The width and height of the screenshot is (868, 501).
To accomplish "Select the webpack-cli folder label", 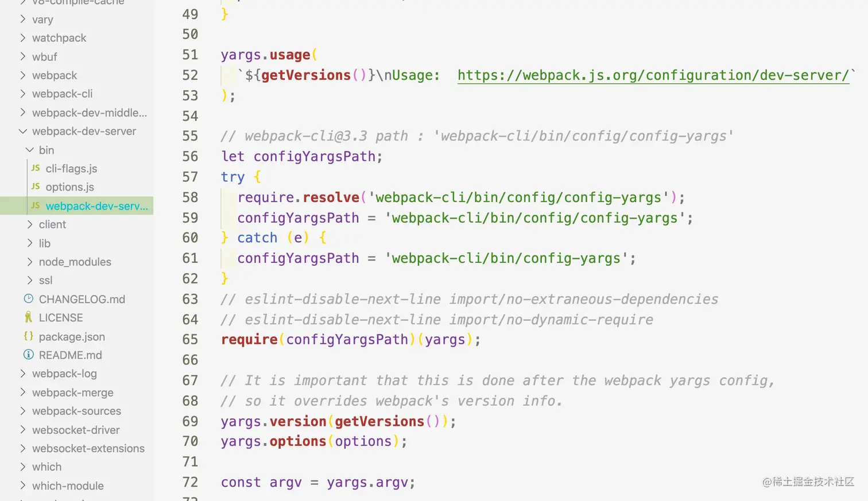I will [62, 94].
